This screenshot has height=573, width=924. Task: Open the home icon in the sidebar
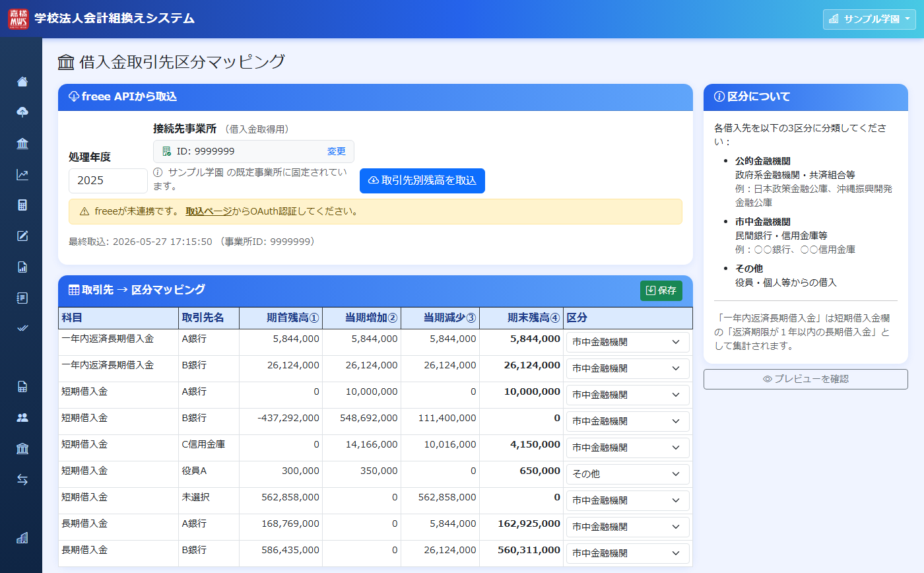click(x=22, y=82)
